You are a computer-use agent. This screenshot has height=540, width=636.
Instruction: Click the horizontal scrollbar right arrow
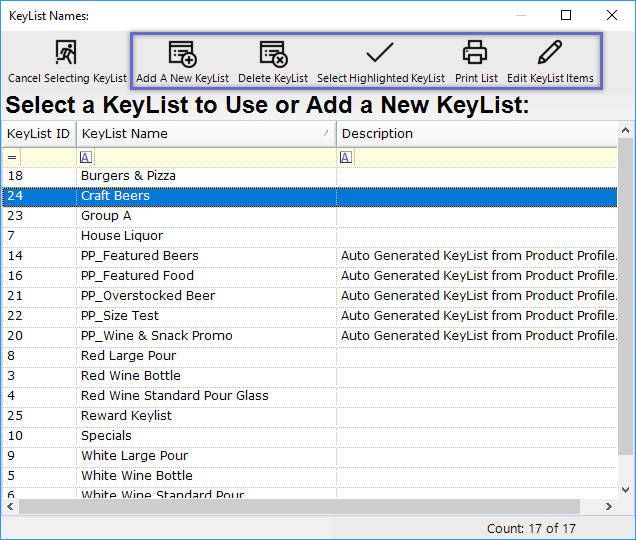[609, 506]
